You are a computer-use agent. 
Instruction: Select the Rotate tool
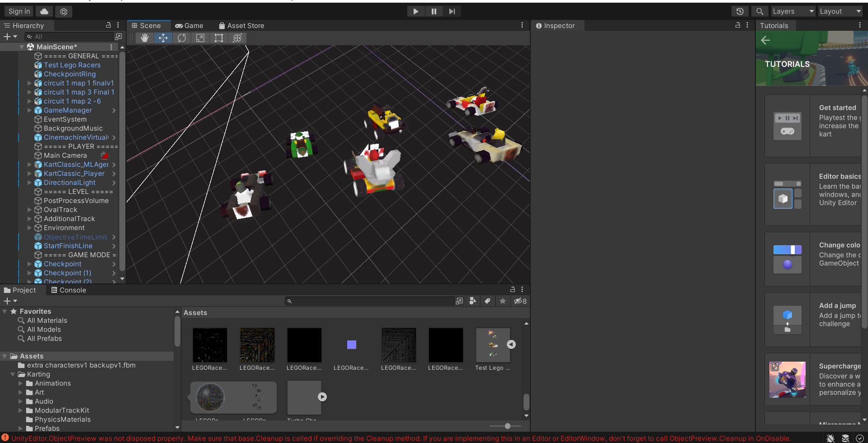pos(182,38)
